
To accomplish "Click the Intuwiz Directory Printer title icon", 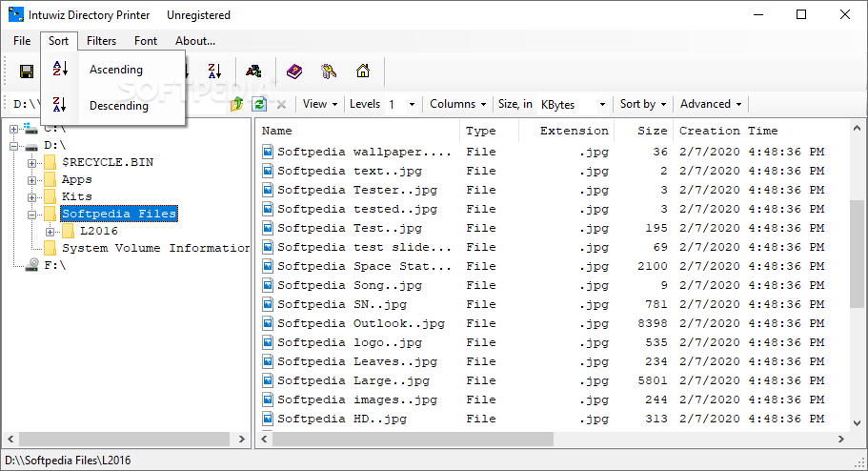I will pyautogui.click(x=16, y=14).
